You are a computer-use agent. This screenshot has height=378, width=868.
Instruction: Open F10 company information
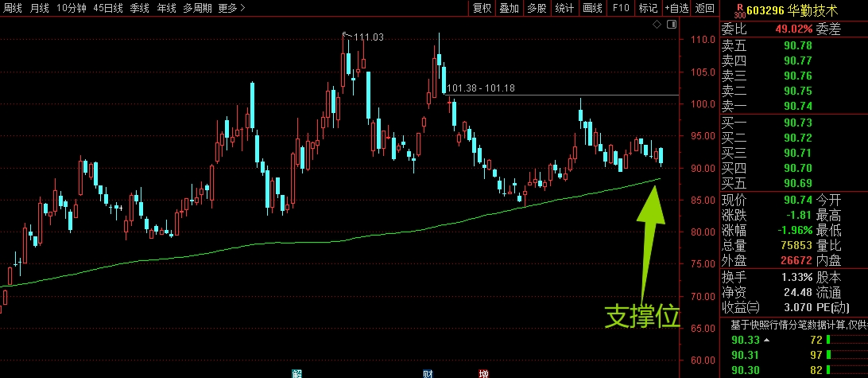[x=621, y=8]
